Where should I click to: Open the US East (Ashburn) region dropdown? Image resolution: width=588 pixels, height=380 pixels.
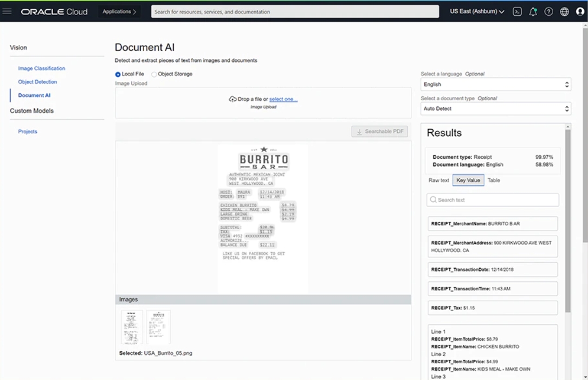(x=477, y=11)
